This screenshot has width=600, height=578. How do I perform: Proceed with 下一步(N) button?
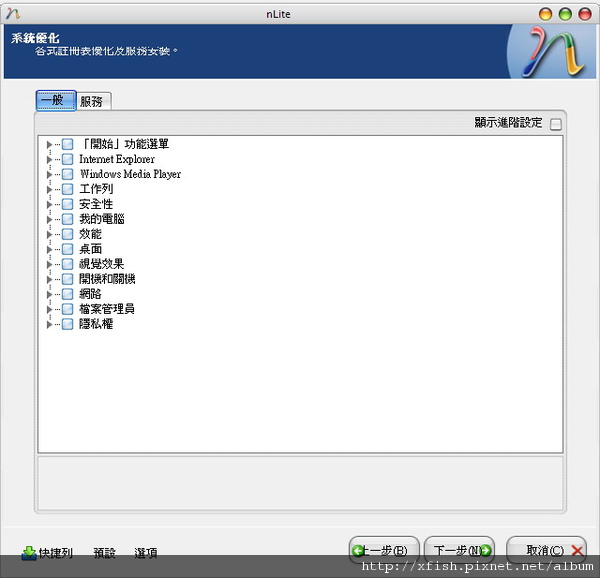tap(459, 550)
